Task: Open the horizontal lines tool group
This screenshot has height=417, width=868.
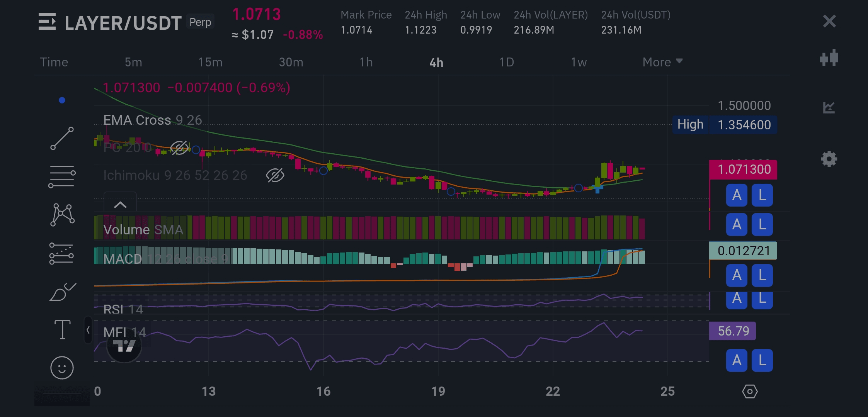Action: tap(62, 176)
